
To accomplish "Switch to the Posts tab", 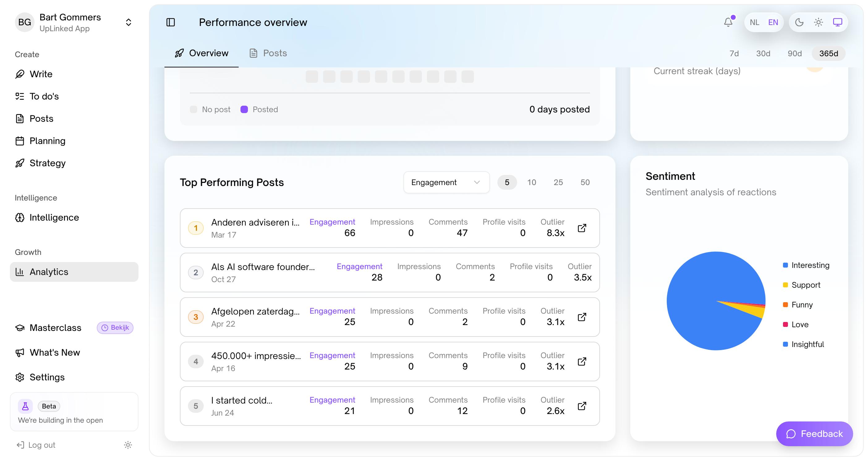I will [x=268, y=53].
